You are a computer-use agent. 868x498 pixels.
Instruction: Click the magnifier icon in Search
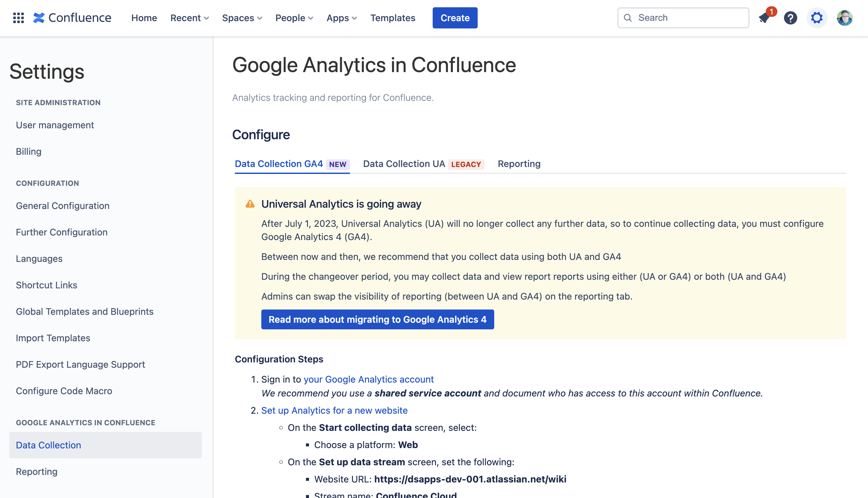pos(628,18)
